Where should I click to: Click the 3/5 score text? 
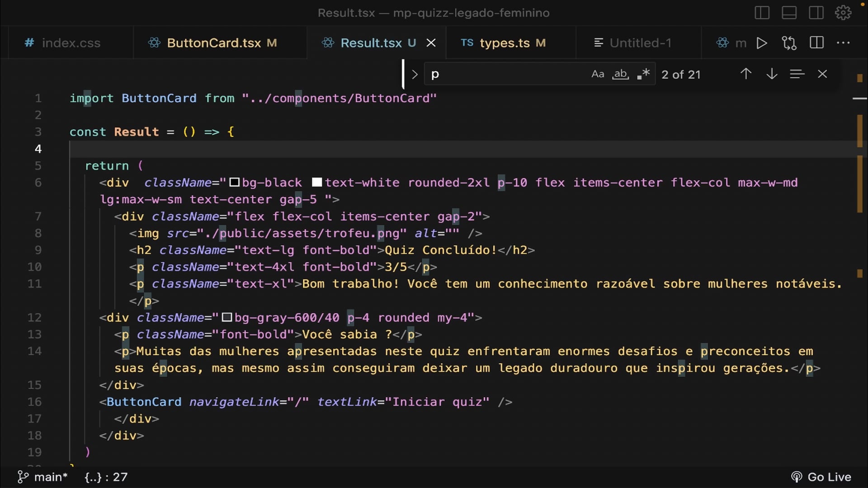396,267
